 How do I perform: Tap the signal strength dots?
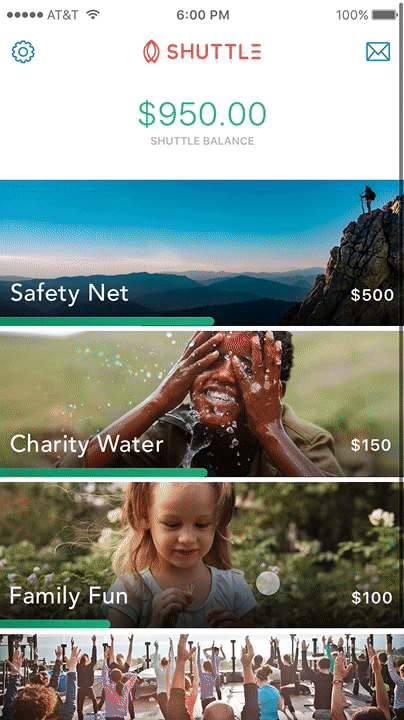point(25,15)
